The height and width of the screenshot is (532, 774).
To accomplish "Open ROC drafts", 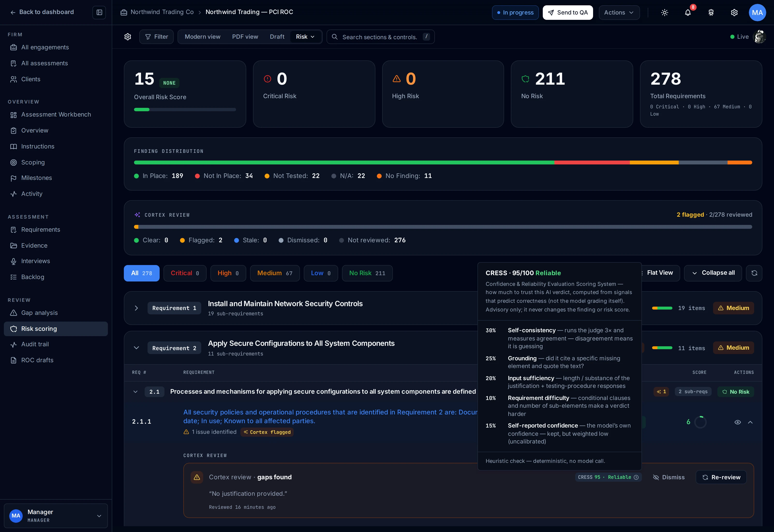I will tap(56, 360).
